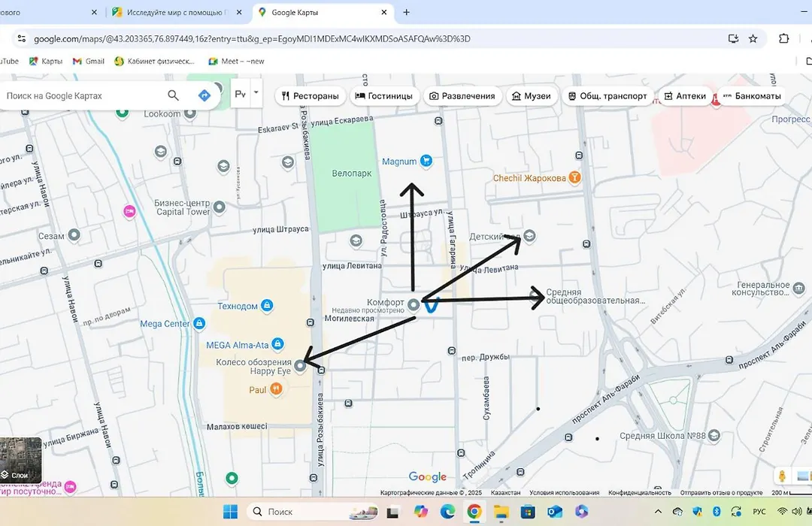812x526 pixels.
Task: Select the Magnum shopping cart pin
Action: tap(426, 161)
